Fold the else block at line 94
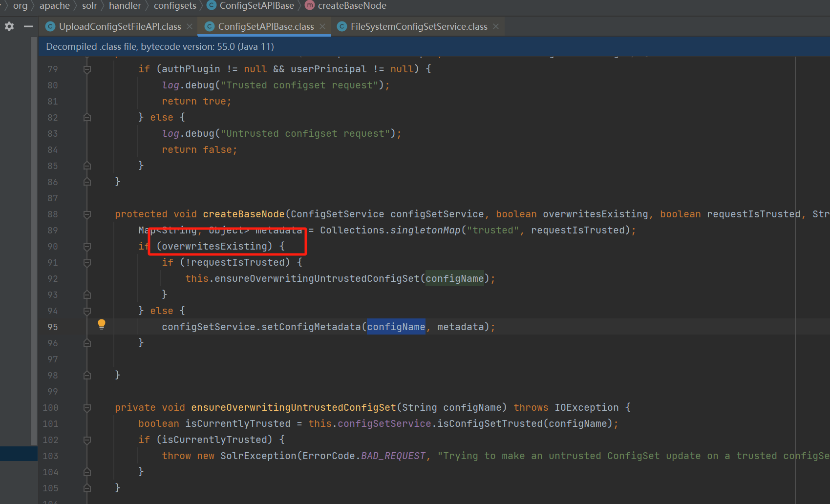Viewport: 830px width, 504px height. [x=87, y=311]
